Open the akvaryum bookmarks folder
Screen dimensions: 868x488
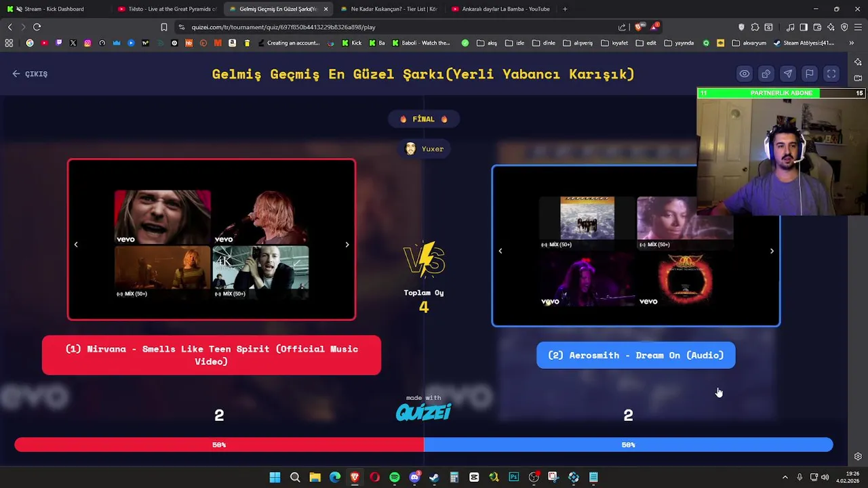coord(749,43)
